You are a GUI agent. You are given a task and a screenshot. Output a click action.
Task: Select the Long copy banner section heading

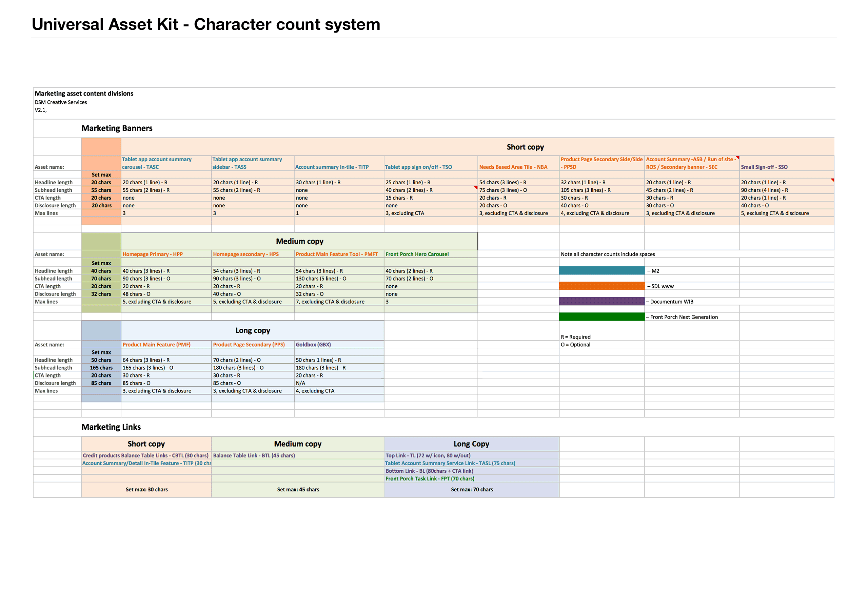point(253,330)
